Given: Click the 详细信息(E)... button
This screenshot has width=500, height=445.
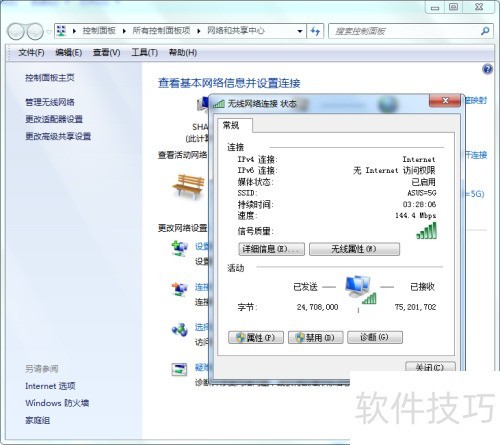Looking at the screenshot, I should tap(271, 249).
